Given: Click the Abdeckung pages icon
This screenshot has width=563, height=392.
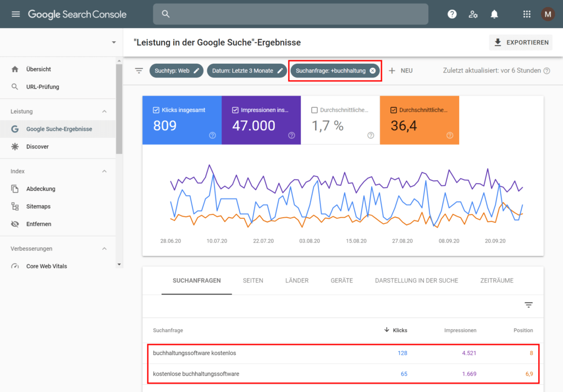Looking at the screenshot, I should (x=15, y=189).
